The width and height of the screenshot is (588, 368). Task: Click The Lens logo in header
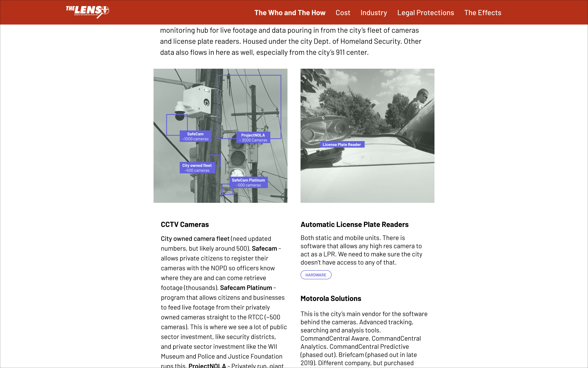click(87, 12)
